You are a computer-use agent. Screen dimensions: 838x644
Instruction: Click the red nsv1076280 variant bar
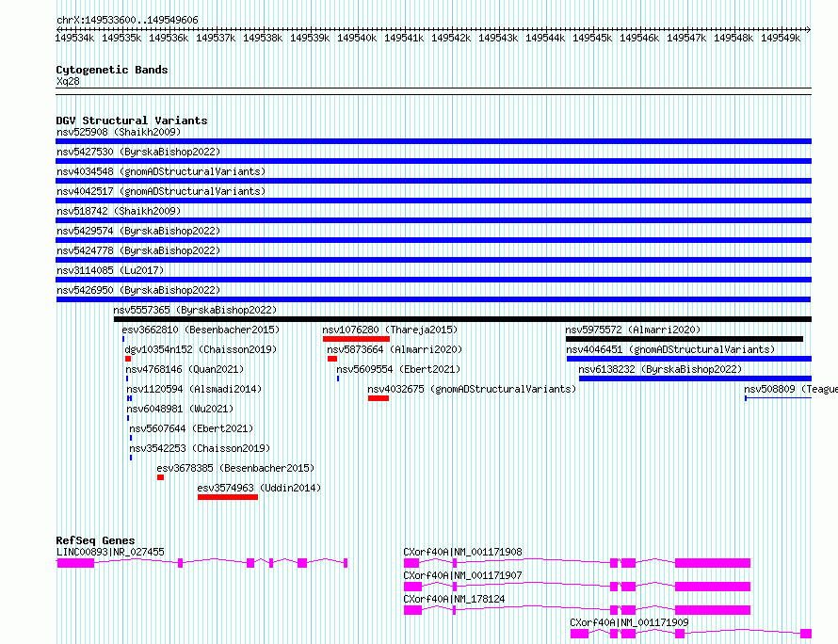click(x=356, y=339)
